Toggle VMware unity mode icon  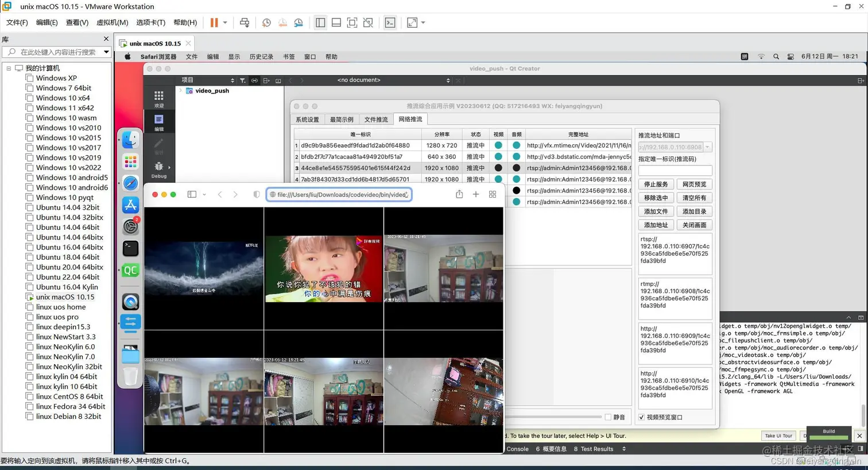368,22
